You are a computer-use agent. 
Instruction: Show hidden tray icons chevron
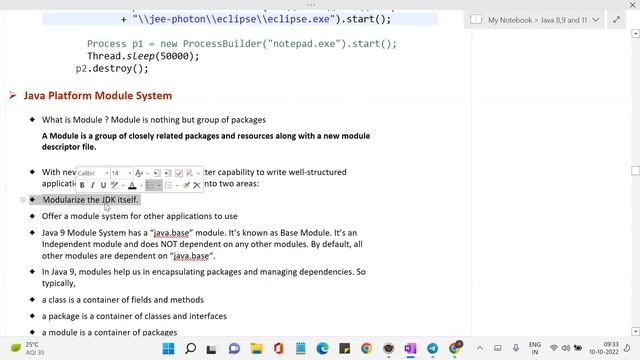[x=480, y=348]
